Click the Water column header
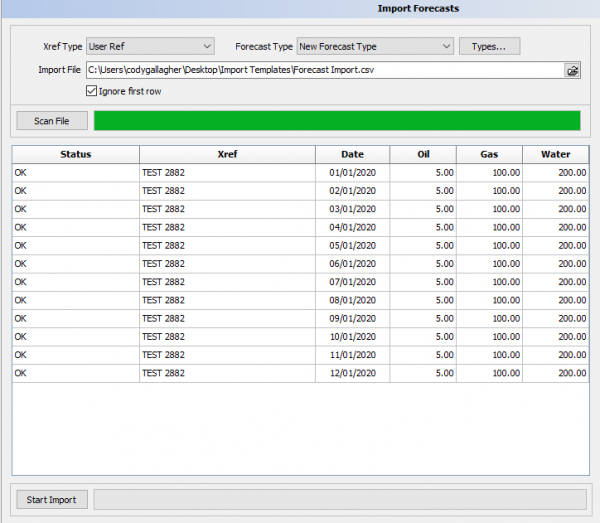The height and width of the screenshot is (523, 600). point(556,154)
